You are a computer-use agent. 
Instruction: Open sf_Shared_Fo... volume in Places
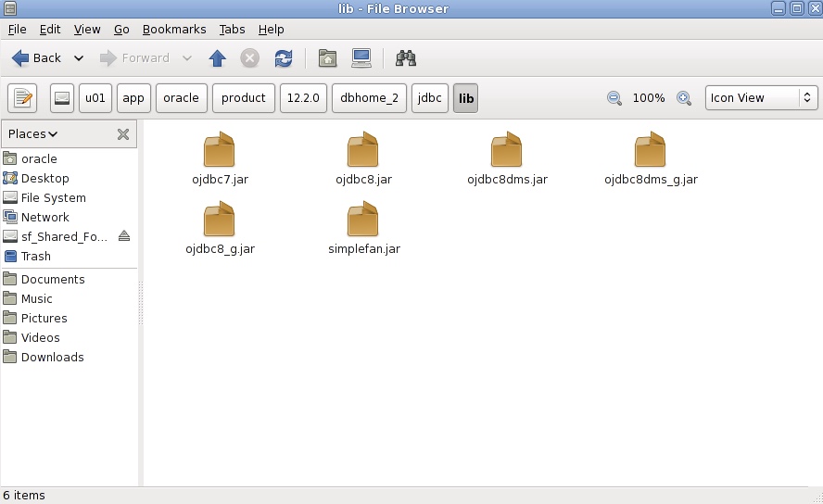(x=64, y=236)
